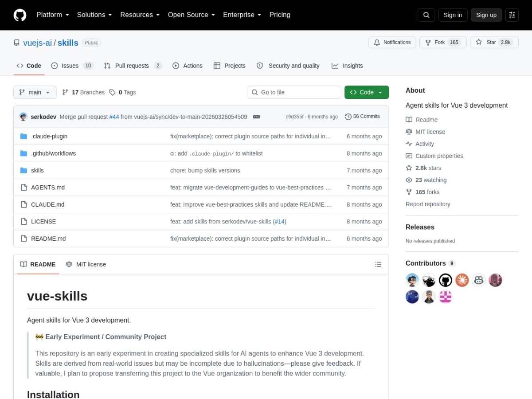Open Custom properties link in sidebar
This screenshot has width=532, height=399.
[x=434, y=156]
